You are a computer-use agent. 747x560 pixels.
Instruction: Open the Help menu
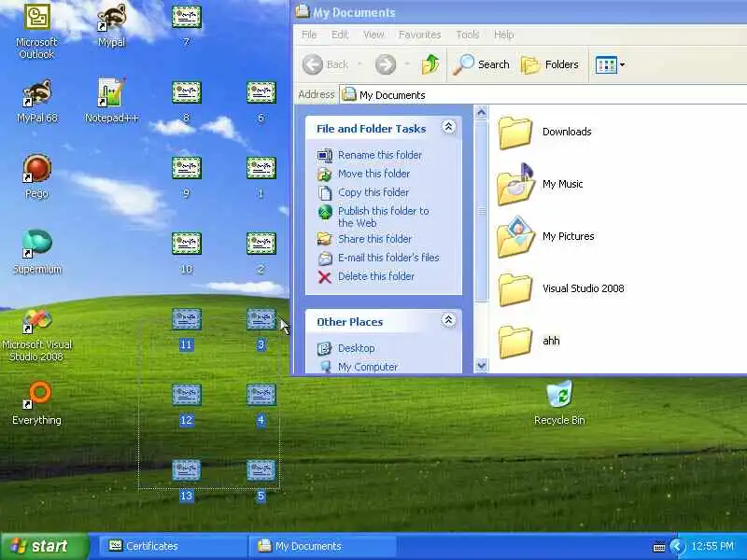503,35
